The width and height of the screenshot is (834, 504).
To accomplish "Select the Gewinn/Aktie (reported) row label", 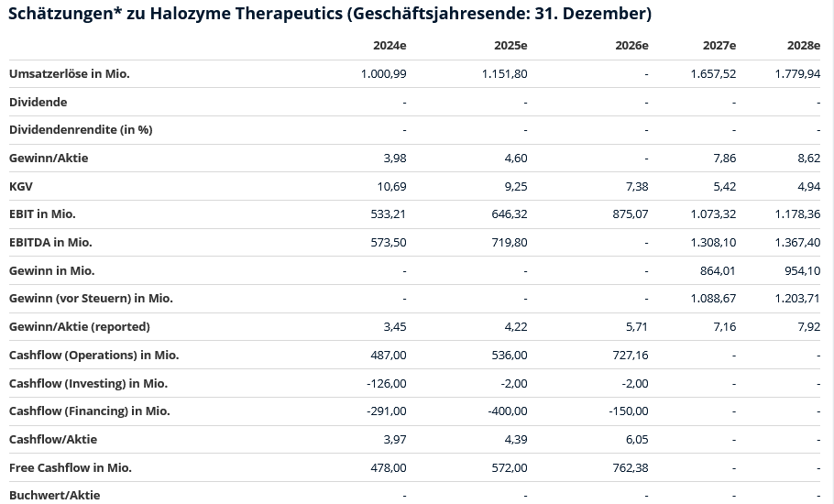I will [79, 326].
